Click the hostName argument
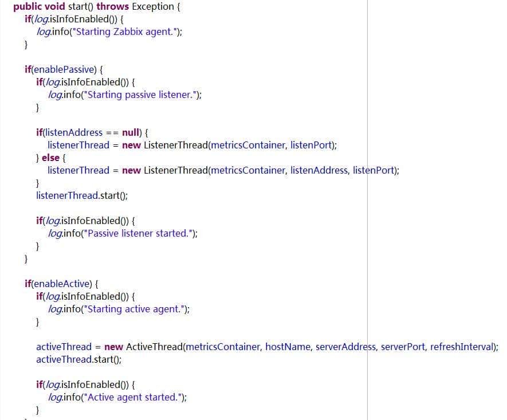 click(288, 347)
